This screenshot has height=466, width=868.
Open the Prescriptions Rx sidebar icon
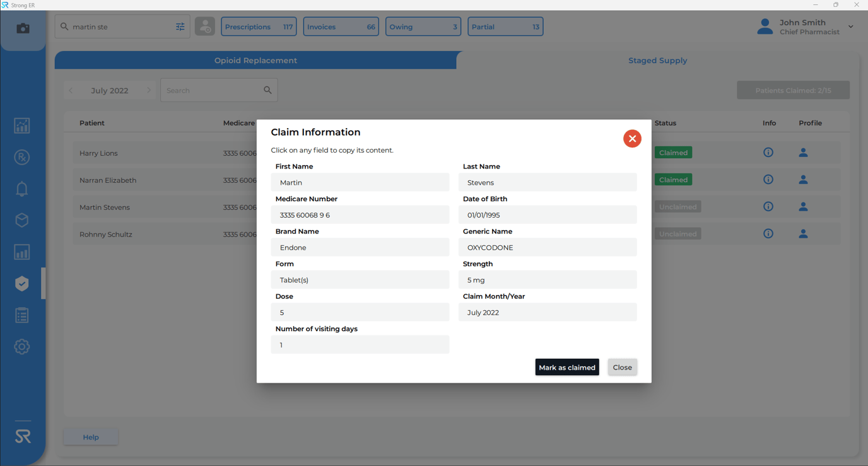point(21,157)
